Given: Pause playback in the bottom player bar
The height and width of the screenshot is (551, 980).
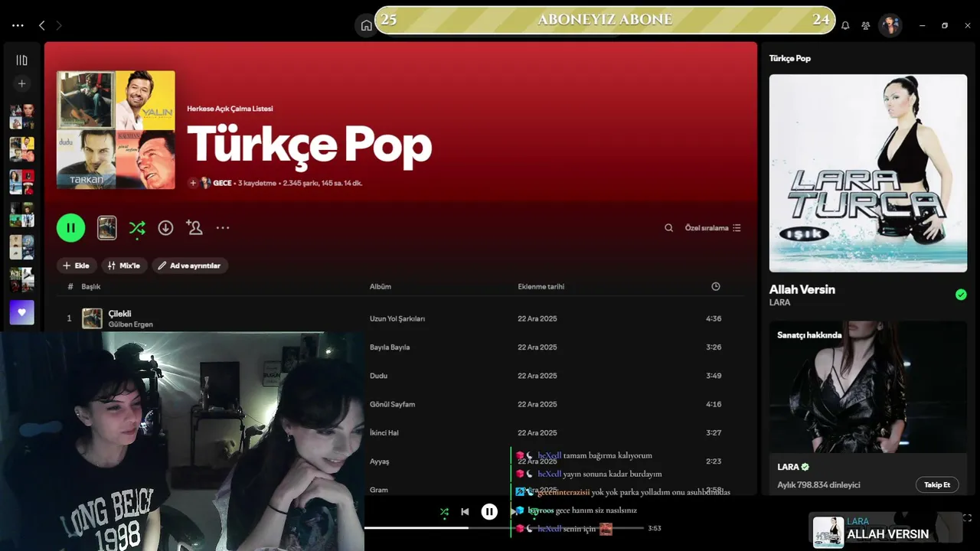Looking at the screenshot, I should click(489, 512).
